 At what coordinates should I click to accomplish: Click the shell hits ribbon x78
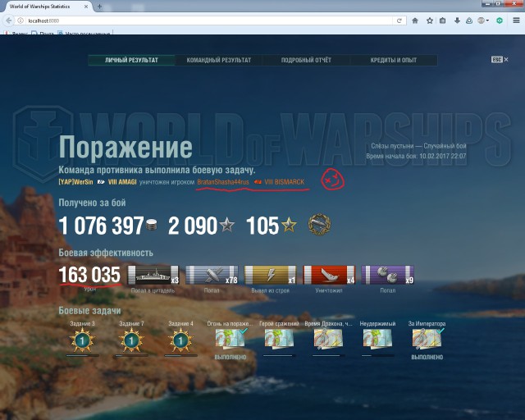[x=212, y=275]
